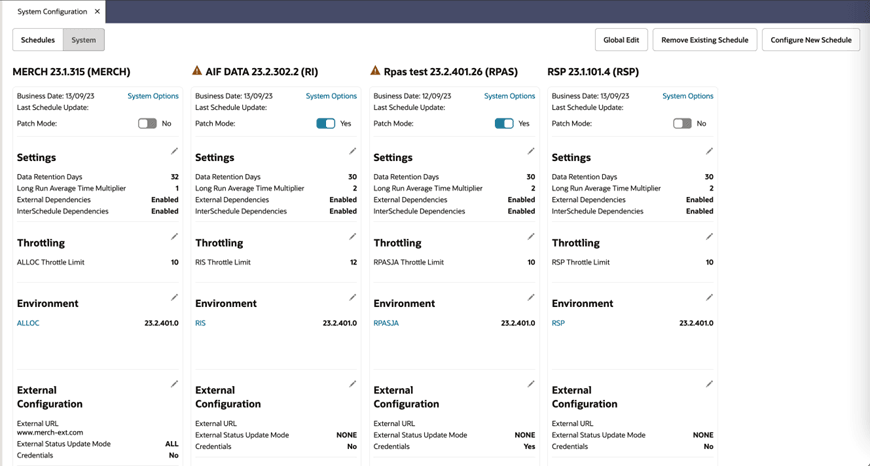Edit Settings for AIF DATA card
The width and height of the screenshot is (870, 466).
pyautogui.click(x=352, y=151)
